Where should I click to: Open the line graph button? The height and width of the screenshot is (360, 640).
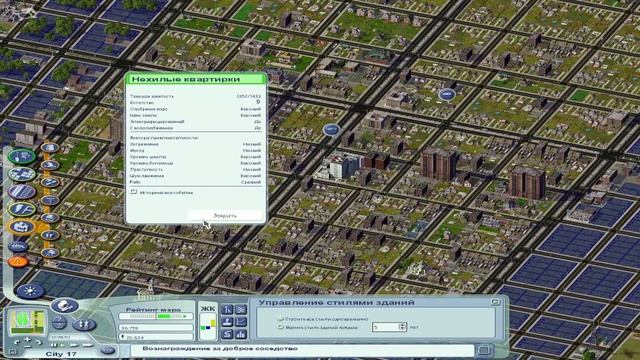[x=241, y=322]
